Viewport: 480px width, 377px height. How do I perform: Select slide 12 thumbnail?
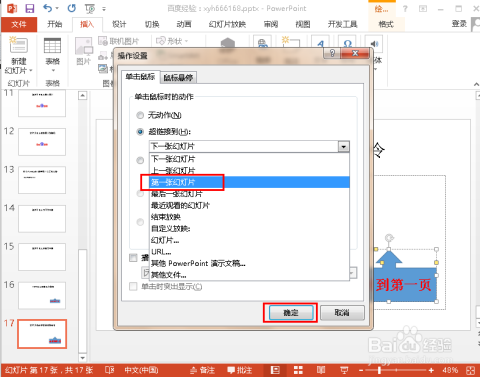[42, 142]
